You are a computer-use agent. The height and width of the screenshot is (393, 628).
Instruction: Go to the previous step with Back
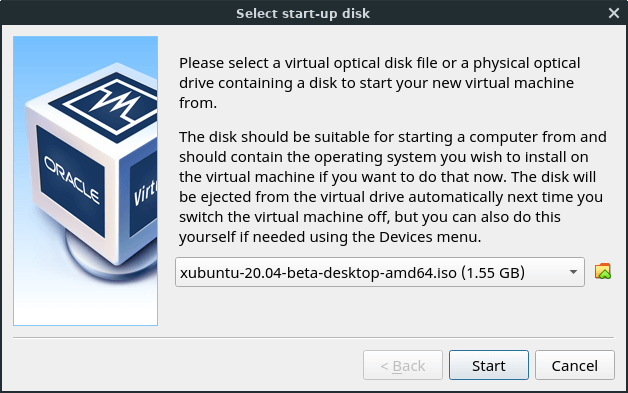(x=403, y=365)
